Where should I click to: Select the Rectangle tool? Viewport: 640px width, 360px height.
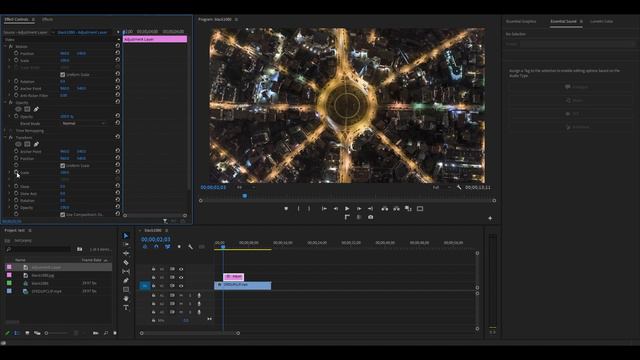126,289
